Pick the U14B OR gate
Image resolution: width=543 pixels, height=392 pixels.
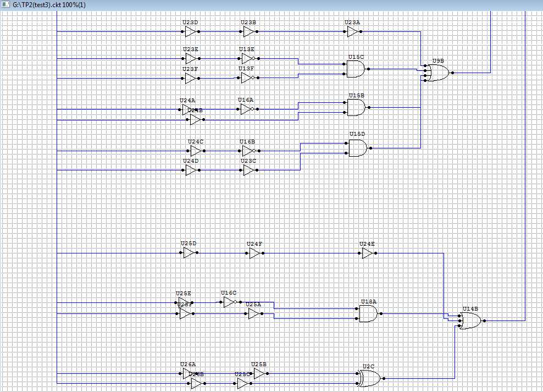pos(469,321)
